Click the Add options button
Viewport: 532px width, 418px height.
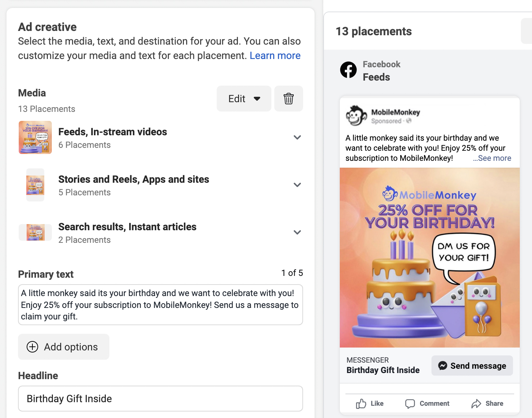click(64, 347)
